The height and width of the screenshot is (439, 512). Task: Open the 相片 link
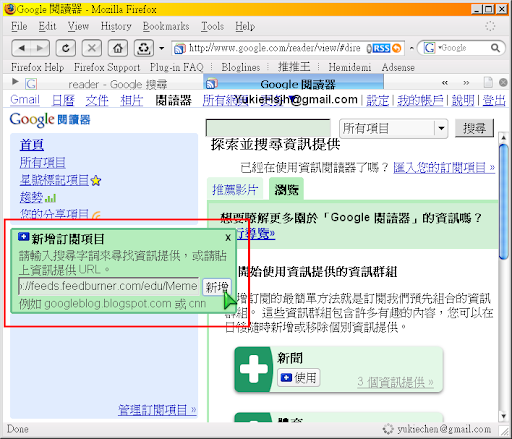click(x=132, y=100)
